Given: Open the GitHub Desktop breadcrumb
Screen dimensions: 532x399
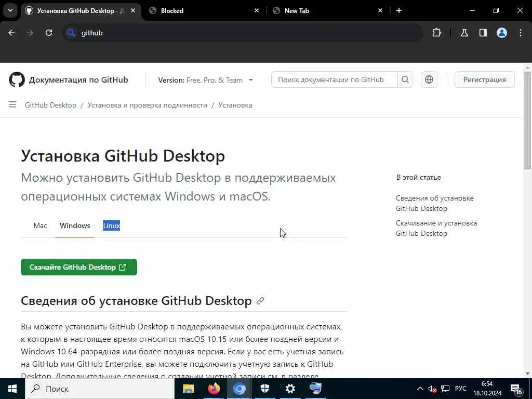Looking at the screenshot, I should 50,105.
